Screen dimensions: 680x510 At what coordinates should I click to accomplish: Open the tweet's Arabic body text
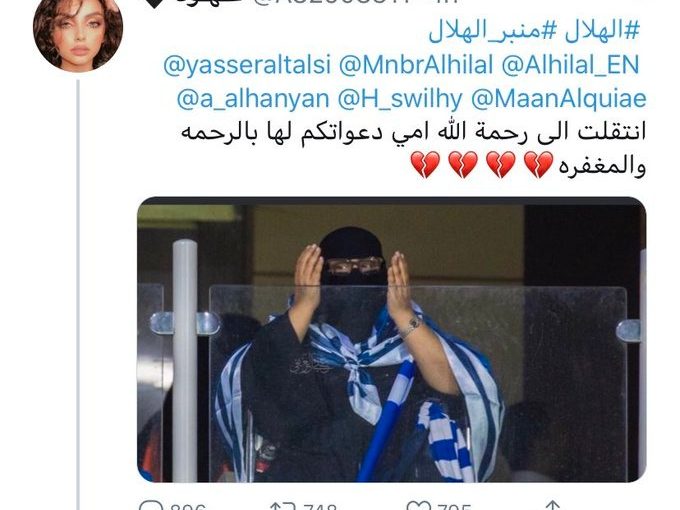coord(413,149)
